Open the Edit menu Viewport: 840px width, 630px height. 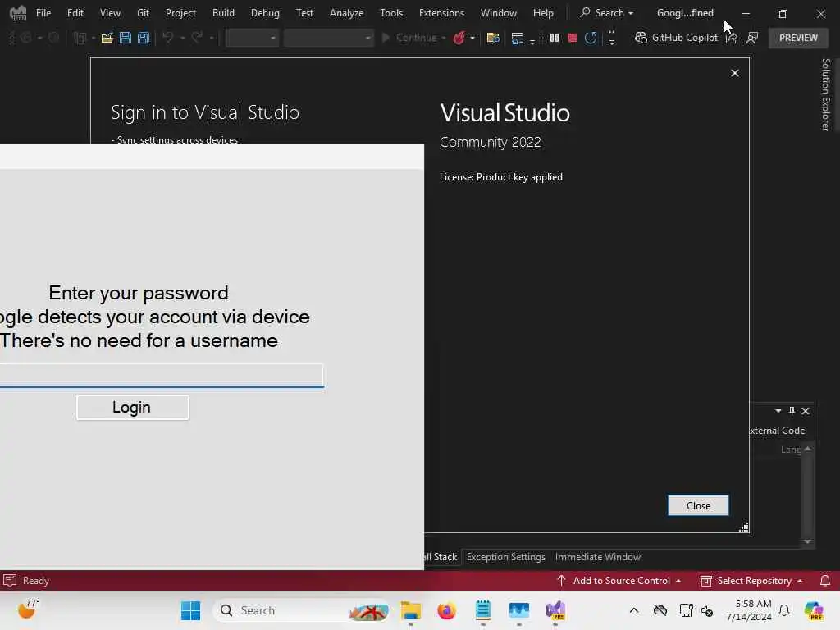point(75,13)
